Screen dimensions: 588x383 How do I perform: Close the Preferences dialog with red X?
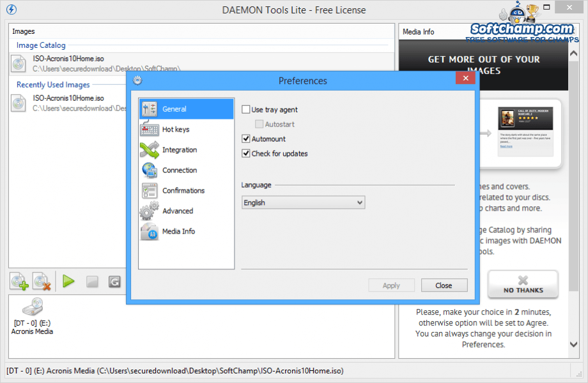pyautogui.click(x=466, y=78)
